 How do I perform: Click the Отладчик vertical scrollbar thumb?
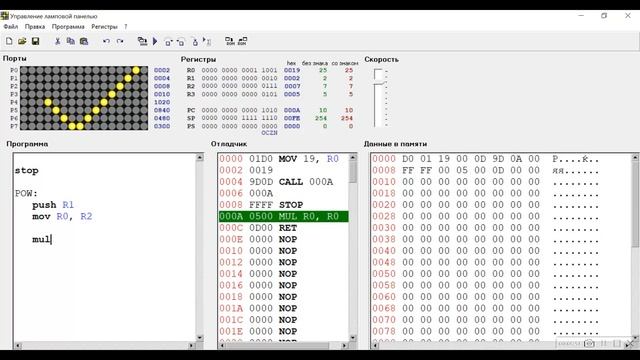pos(353,172)
